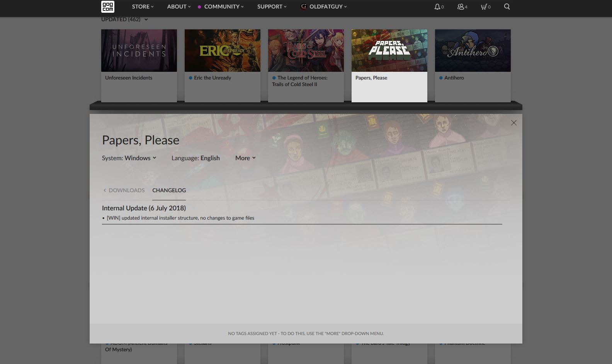Screen dimensions: 612x364
Task: Click the Eric the Unready title
Action: 212,78
